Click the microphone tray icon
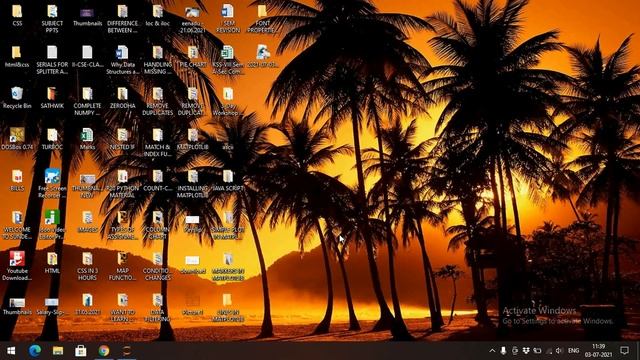Screen dimensions: 640x360 (x=503, y=351)
